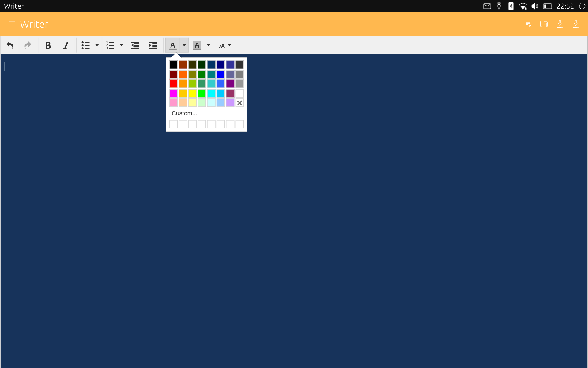Pick the pure red color swatch
Viewport: 588px width, 368px height.
[173, 84]
